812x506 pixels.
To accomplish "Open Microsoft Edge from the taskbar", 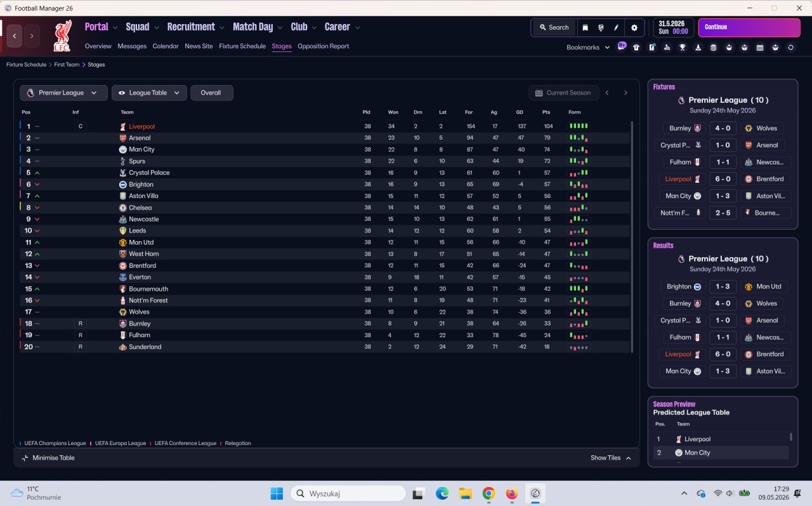I will coord(442,493).
